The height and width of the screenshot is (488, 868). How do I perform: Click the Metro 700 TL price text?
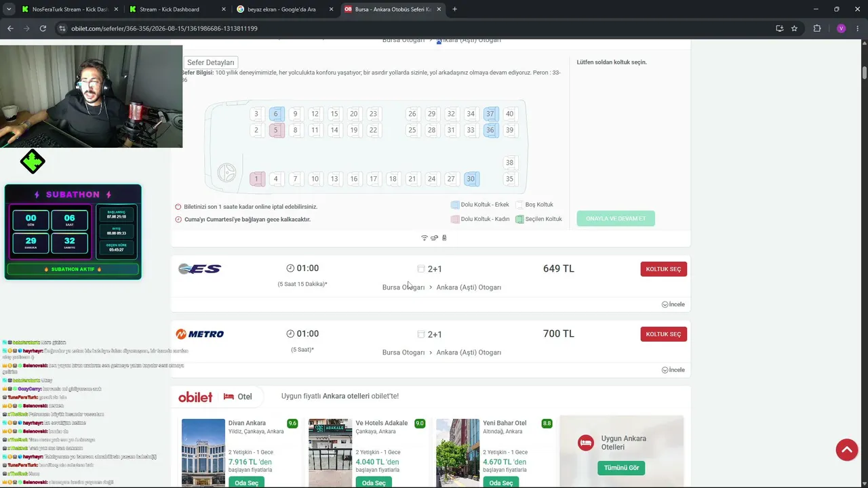(x=559, y=333)
